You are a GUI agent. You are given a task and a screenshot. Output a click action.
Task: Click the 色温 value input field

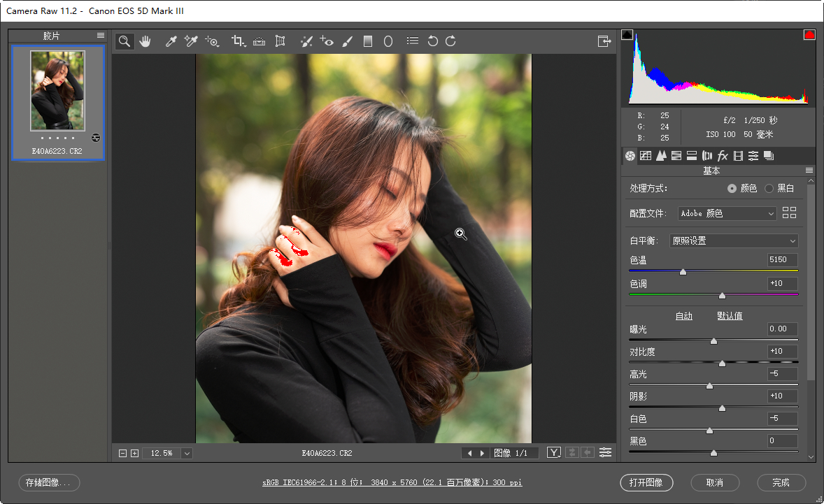782,259
